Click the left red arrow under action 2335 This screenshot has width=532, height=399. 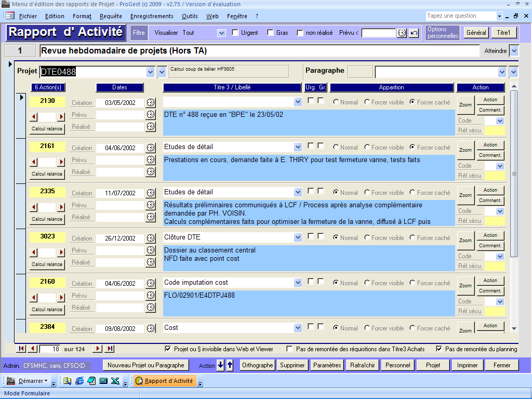[34, 207]
